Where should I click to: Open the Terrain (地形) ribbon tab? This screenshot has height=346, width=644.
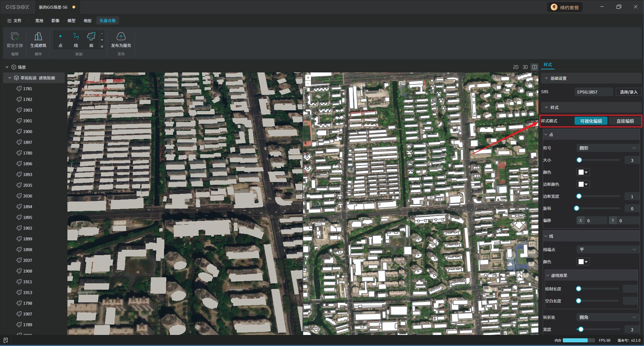pos(88,21)
